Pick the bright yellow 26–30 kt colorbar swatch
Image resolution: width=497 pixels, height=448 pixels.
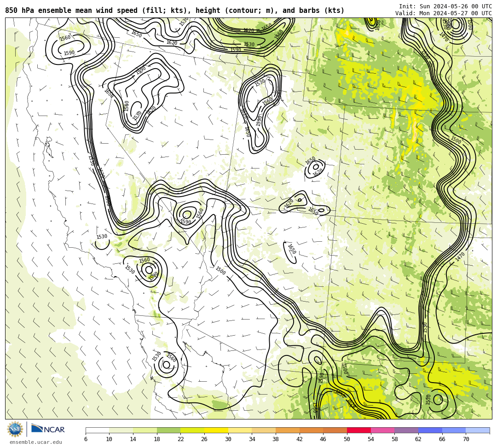(216, 430)
